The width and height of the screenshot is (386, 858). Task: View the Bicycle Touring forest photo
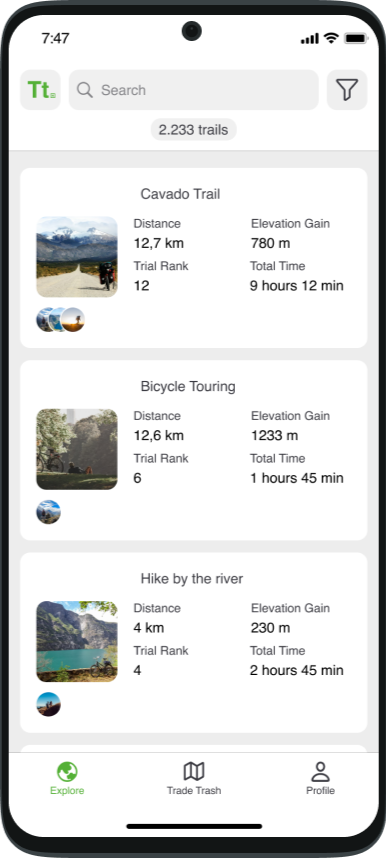click(x=77, y=449)
